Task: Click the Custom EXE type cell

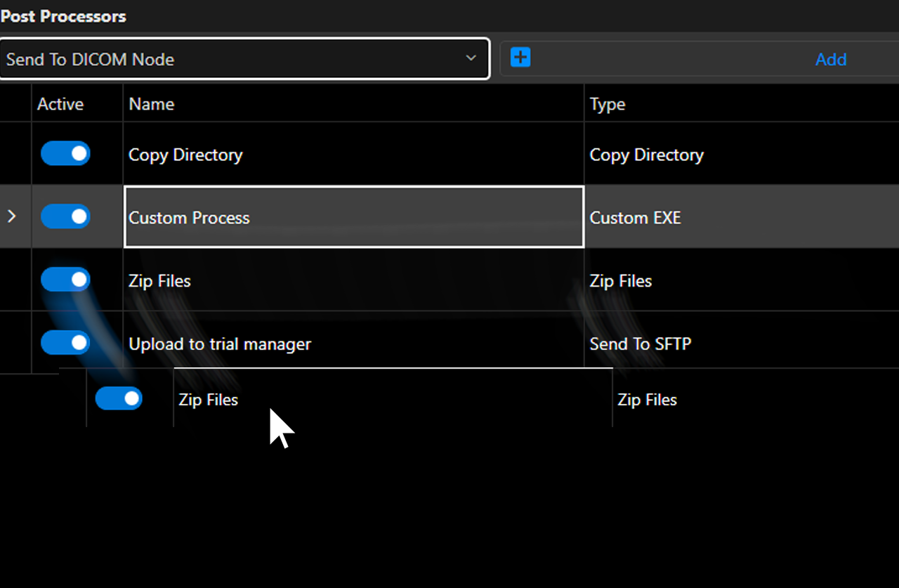Action: click(635, 218)
